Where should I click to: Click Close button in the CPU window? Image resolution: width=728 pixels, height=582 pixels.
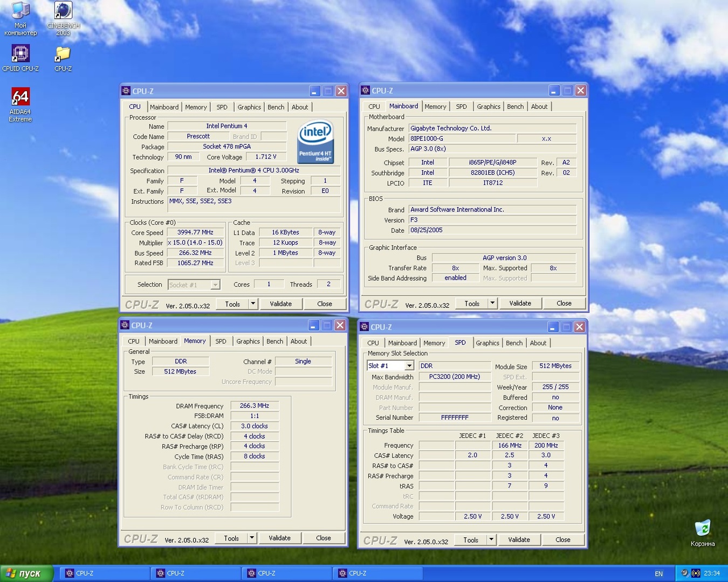[325, 304]
